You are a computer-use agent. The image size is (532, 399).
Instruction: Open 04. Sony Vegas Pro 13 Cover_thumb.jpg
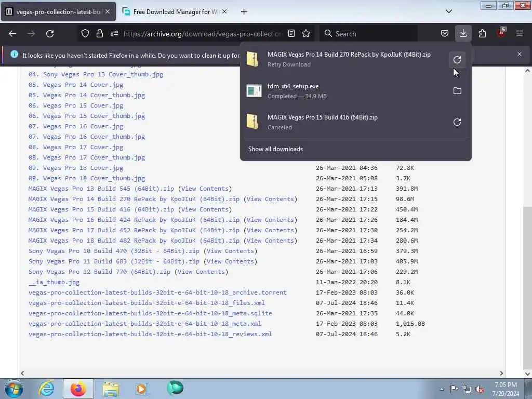click(96, 74)
